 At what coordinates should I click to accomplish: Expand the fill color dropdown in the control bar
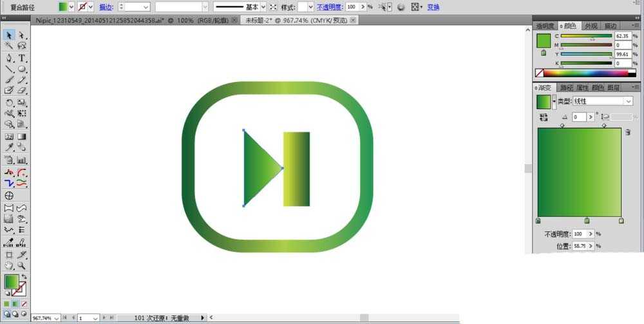pos(71,6)
